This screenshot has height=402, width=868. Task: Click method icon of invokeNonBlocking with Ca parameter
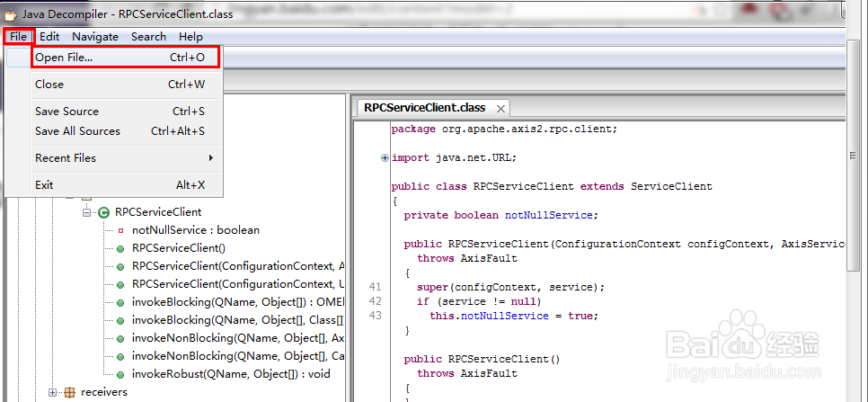click(x=120, y=356)
